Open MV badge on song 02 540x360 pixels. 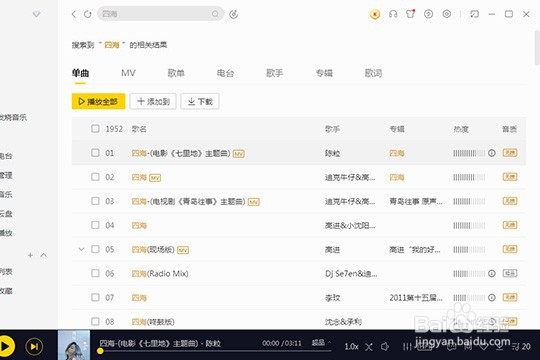click(155, 178)
